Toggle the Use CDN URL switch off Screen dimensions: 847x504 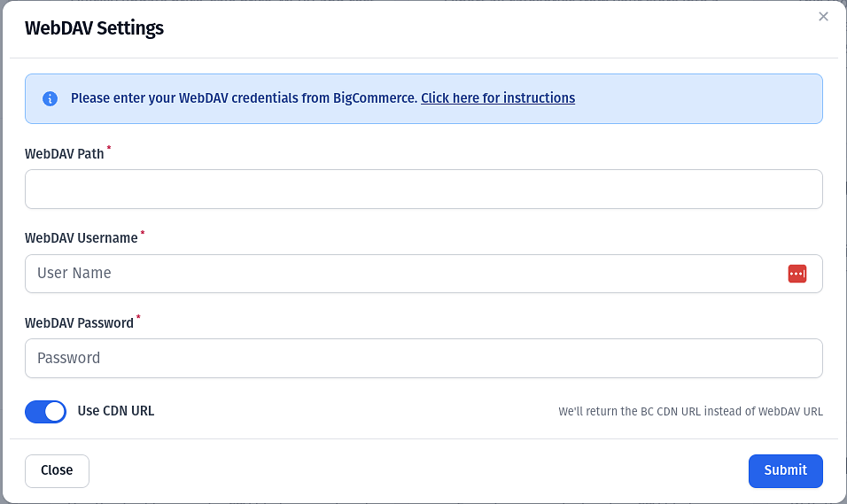click(x=45, y=412)
